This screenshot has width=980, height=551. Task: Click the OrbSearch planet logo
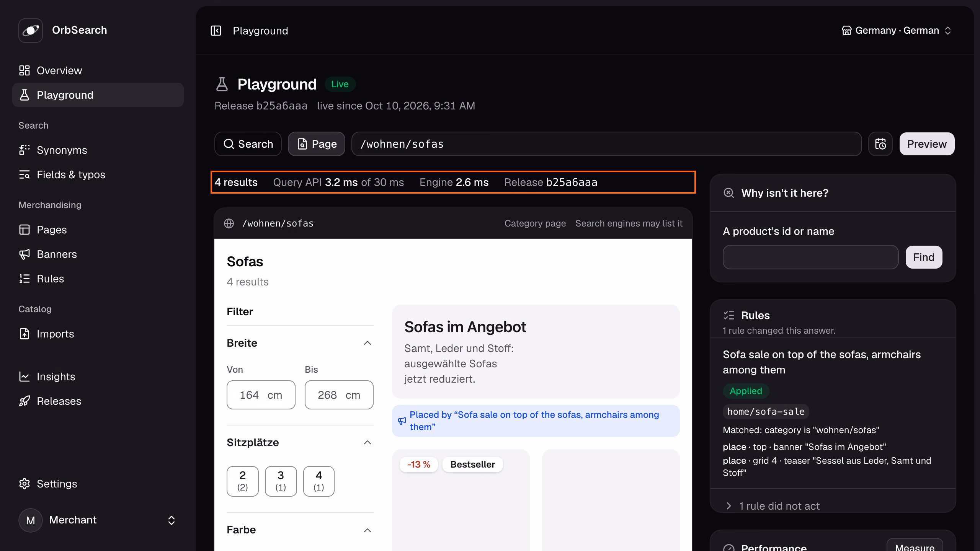tap(31, 30)
